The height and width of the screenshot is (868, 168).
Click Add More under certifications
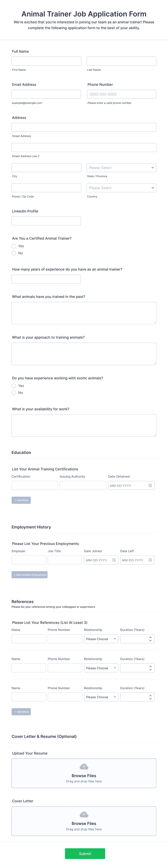pos(21,500)
